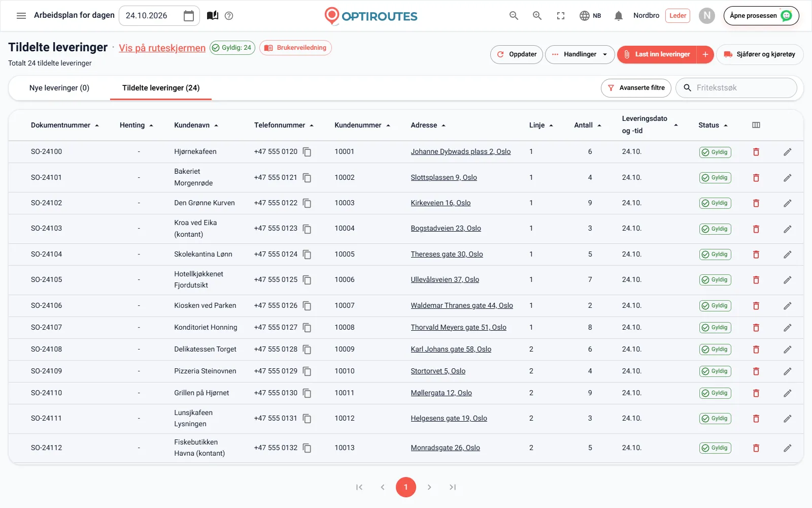Select page 1 in pagination
This screenshot has height=508, width=812.
[x=406, y=487]
